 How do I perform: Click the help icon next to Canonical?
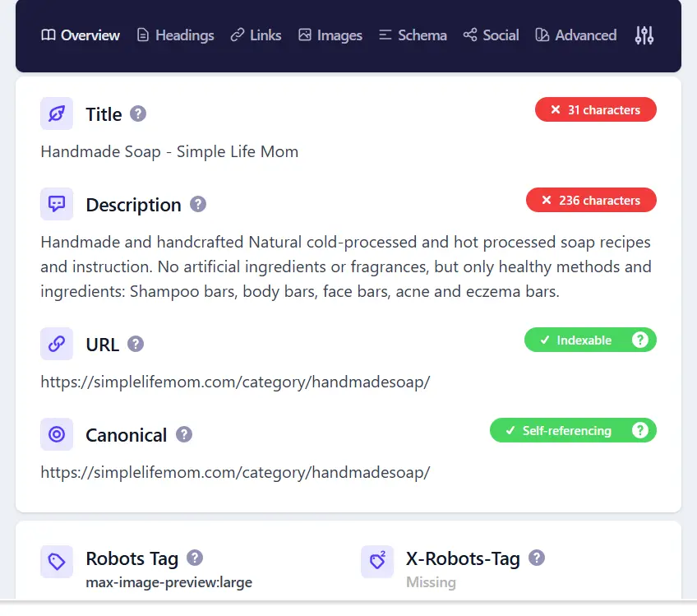pyautogui.click(x=184, y=434)
